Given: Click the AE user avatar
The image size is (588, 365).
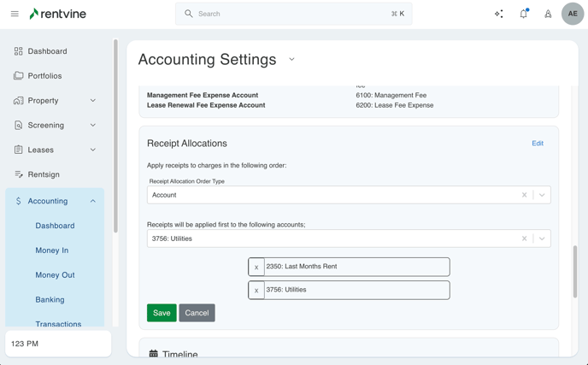Looking at the screenshot, I should click(x=573, y=14).
